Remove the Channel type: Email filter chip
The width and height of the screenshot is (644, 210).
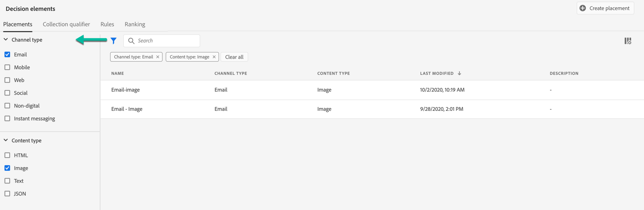[158, 57]
